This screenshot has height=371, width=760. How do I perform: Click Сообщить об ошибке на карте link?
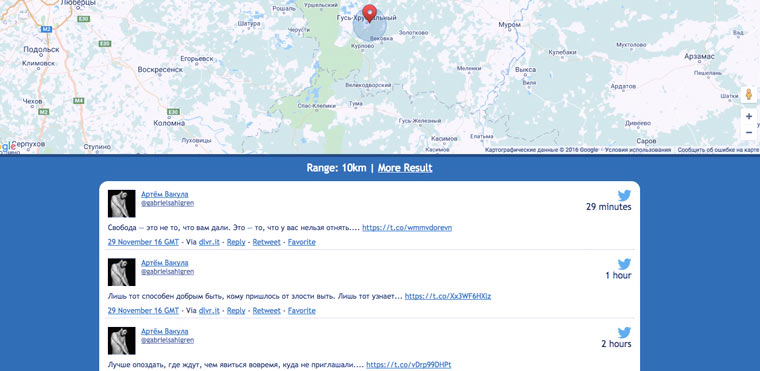coord(718,150)
